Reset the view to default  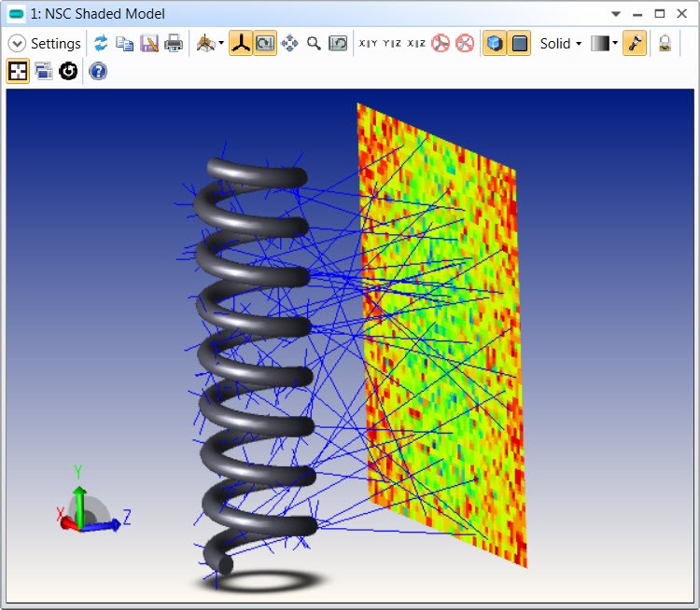pyautogui.click(x=338, y=43)
